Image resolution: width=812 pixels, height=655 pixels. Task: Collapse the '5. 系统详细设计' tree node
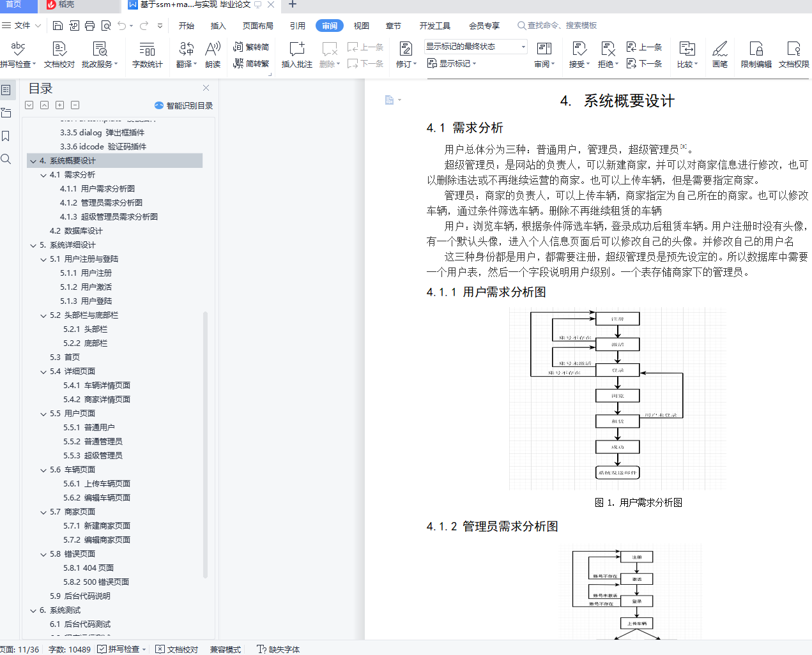pos(33,245)
